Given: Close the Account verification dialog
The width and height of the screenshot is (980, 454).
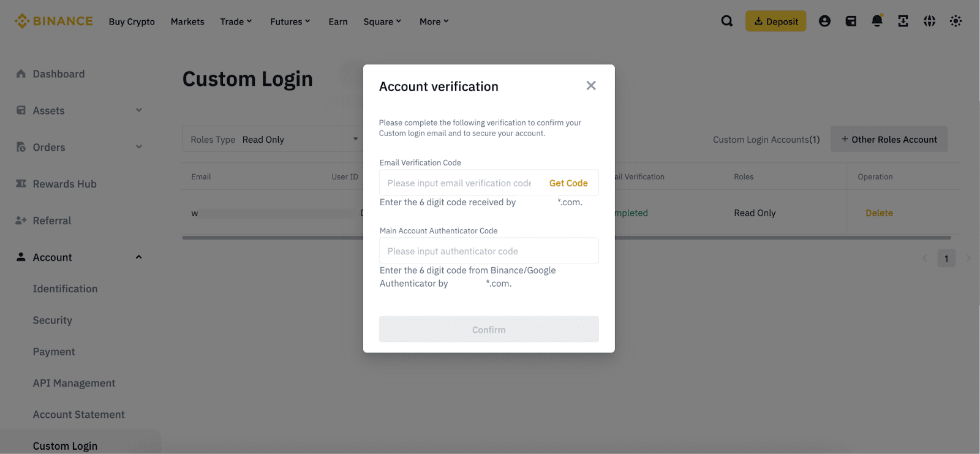Looking at the screenshot, I should pos(590,86).
